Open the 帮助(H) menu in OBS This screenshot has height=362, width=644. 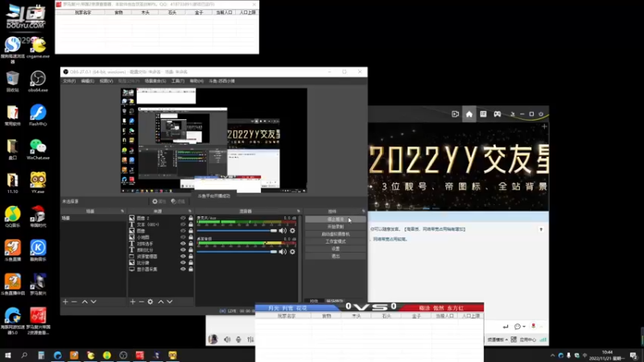196,81
